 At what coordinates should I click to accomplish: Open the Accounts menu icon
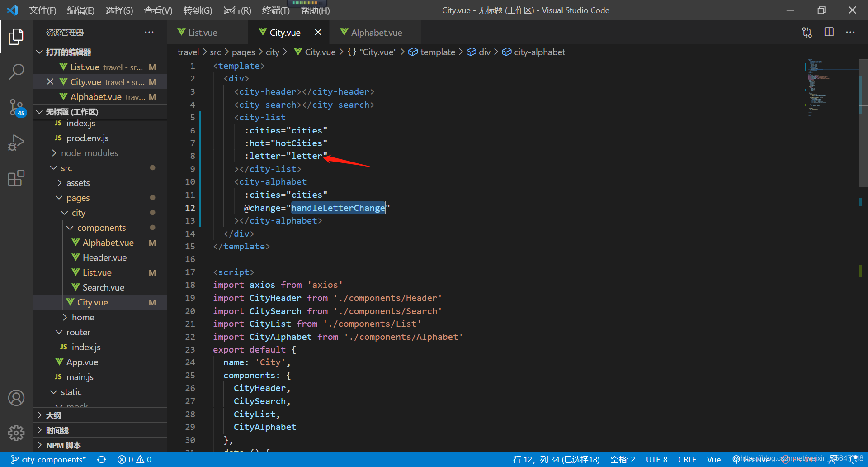click(x=16, y=398)
